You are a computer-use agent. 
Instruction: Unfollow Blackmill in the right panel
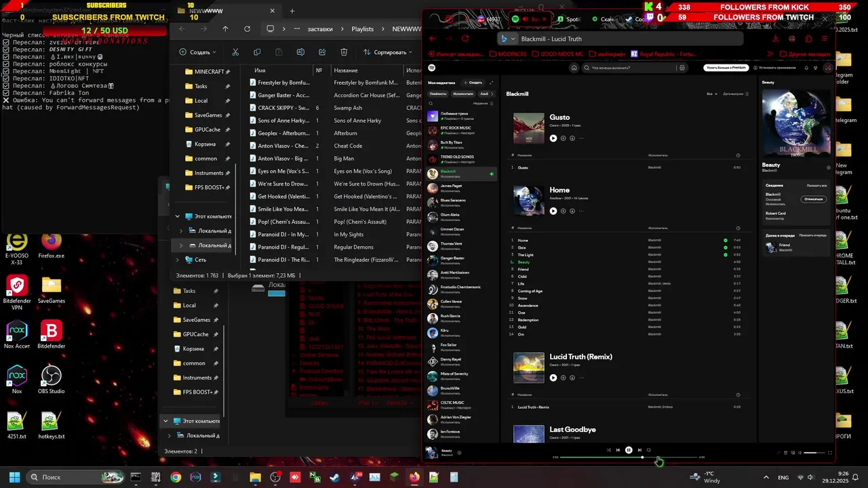(813, 199)
